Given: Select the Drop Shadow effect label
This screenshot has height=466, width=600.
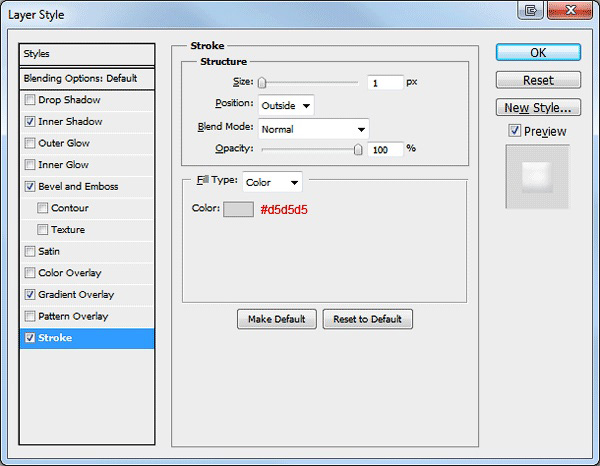Looking at the screenshot, I should 69,100.
